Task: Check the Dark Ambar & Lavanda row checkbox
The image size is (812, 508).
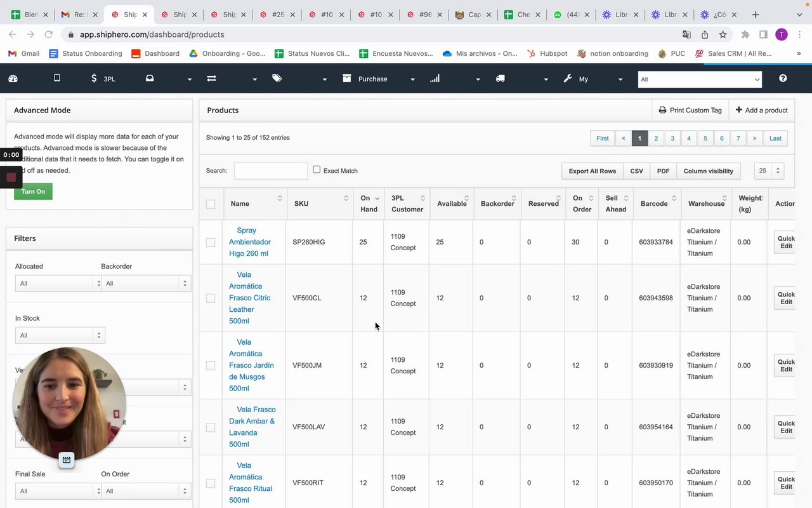Action: click(x=211, y=427)
